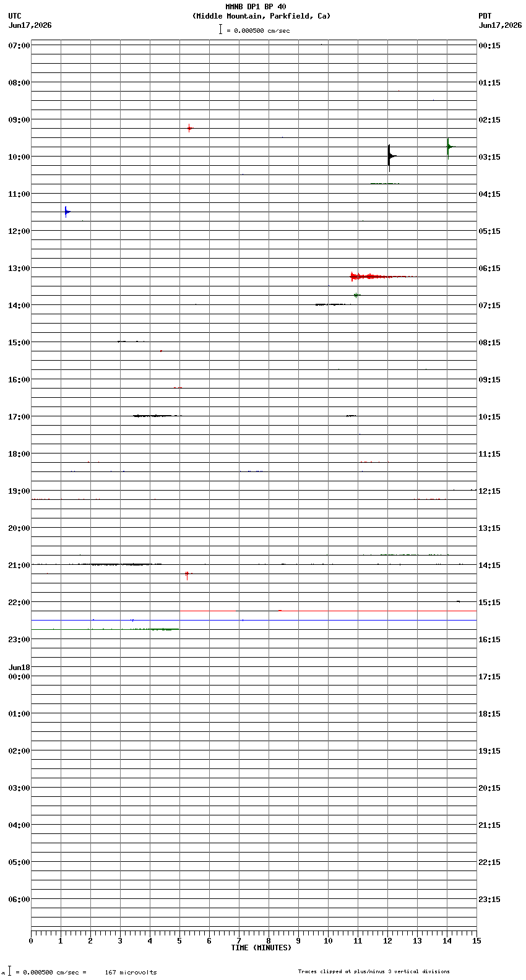The height and width of the screenshot is (980, 526).
Task: Click the '16:15' PDT time label
Action: (489, 640)
